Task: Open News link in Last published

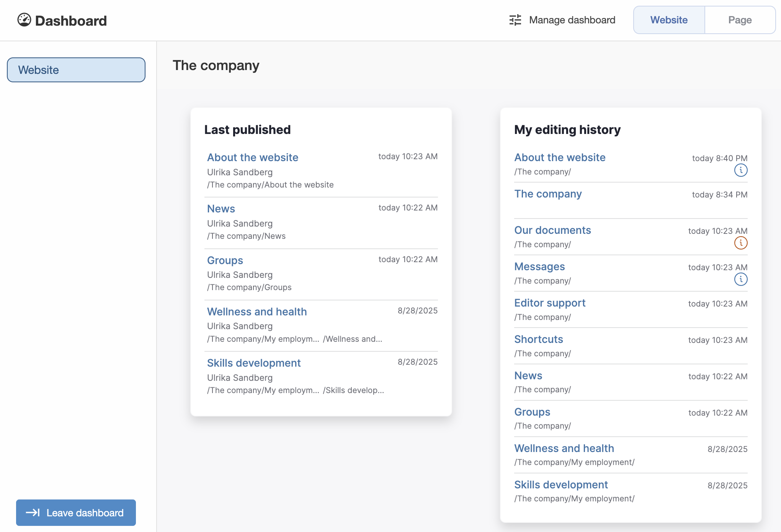Action: pyautogui.click(x=221, y=209)
